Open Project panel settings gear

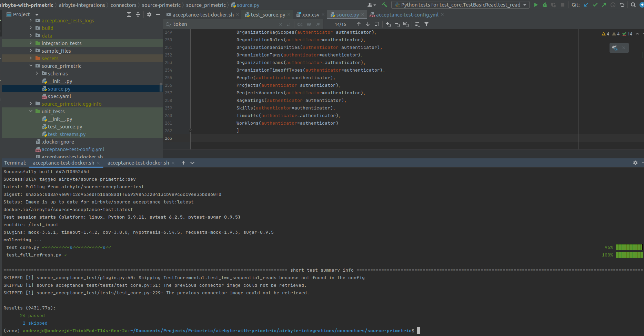click(149, 14)
